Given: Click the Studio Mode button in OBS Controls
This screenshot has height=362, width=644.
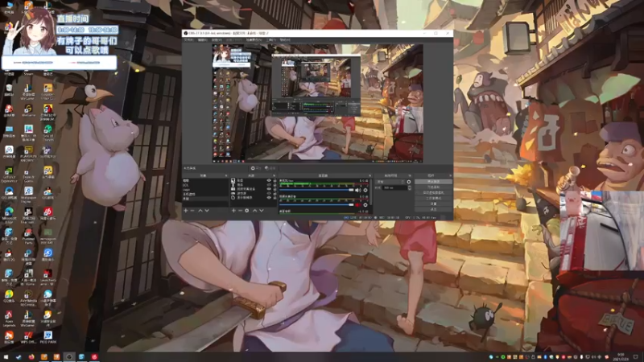Looking at the screenshot, I should tap(433, 198).
